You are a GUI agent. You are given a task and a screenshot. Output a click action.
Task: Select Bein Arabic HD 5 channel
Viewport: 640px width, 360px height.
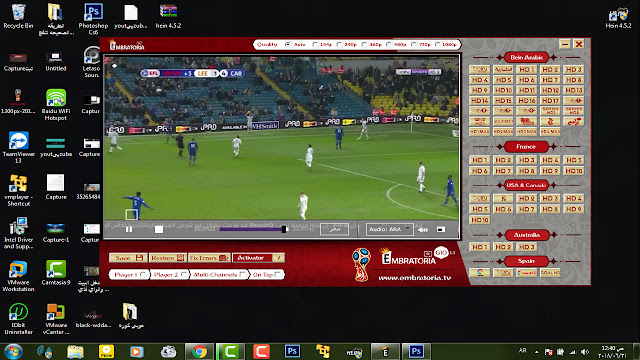(503, 80)
